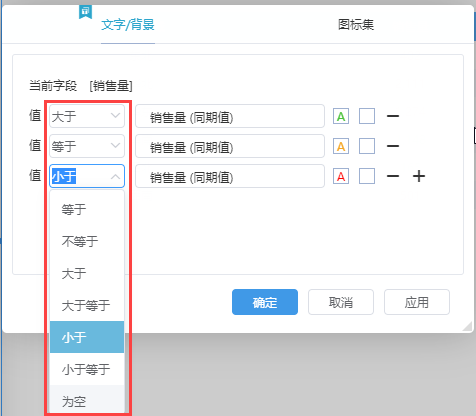
Task: Click the bookmark icon at dialog top
Action: 85,12
